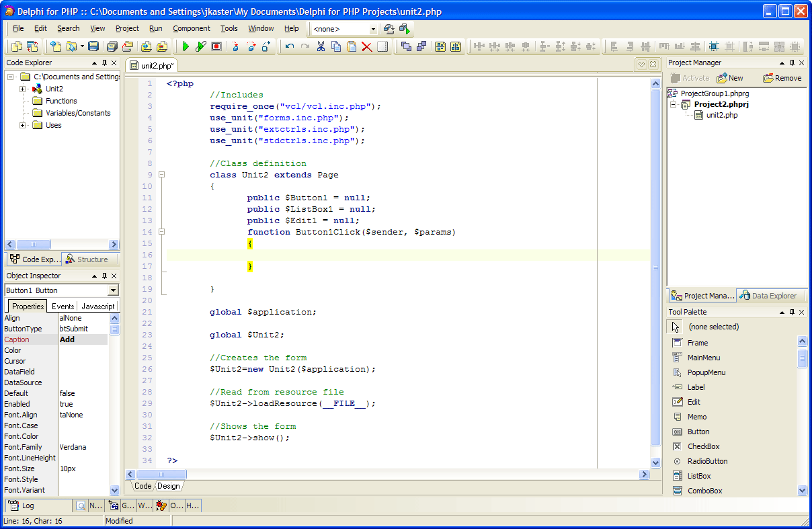Screen dimensions: 812x529
Task: Close the Tool Palette panel
Action: [802, 312]
